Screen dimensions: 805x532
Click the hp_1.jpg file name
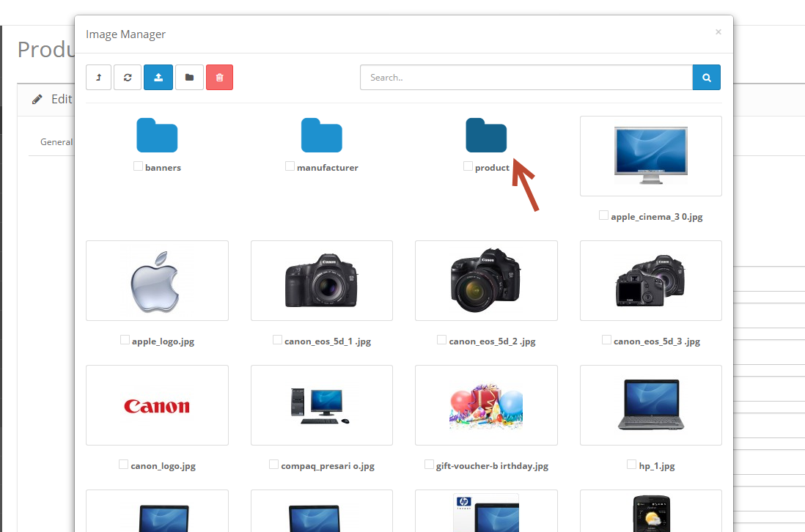click(657, 466)
